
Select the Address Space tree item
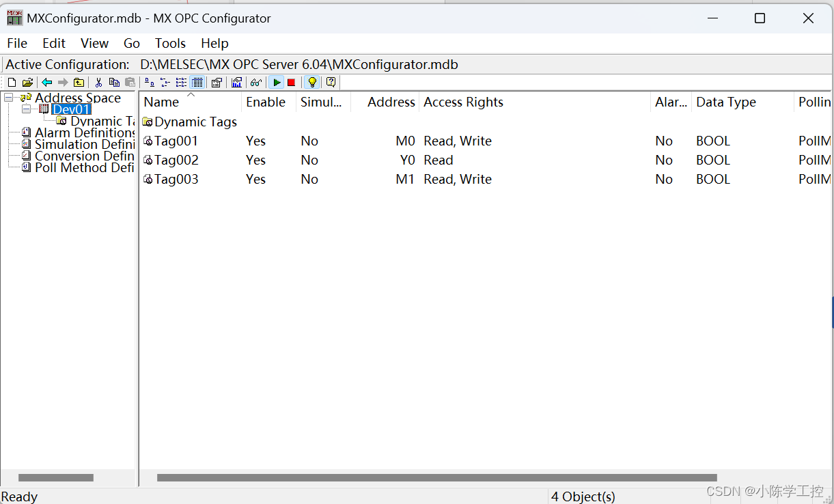tap(78, 98)
